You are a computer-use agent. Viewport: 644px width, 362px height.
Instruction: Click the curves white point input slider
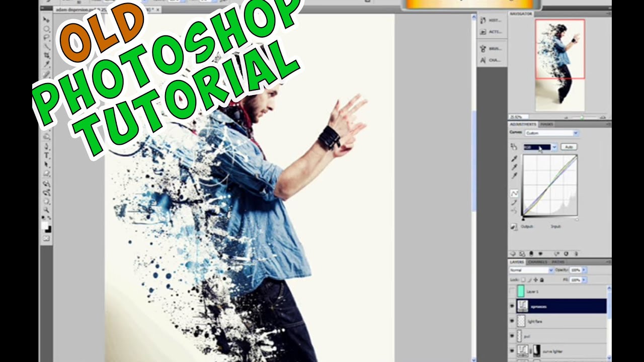click(x=577, y=220)
